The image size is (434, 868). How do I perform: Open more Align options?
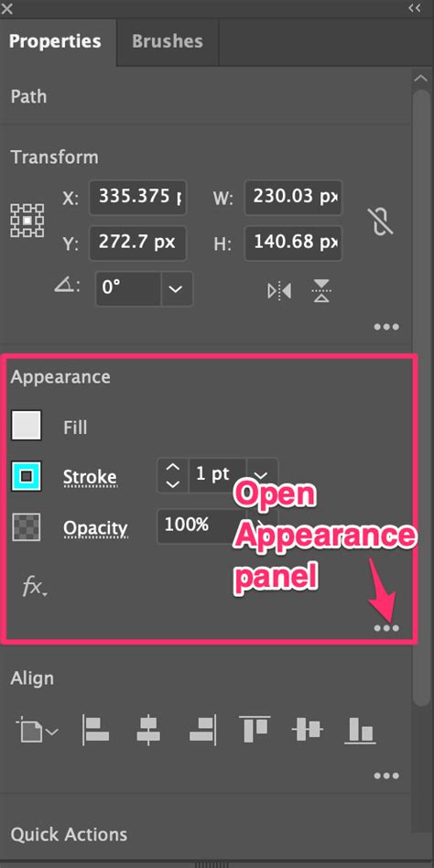pos(386,776)
